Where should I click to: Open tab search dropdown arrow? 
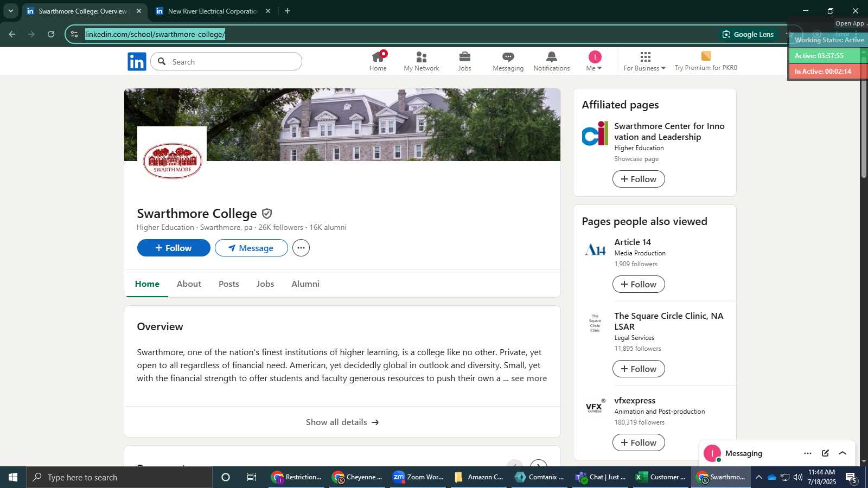[11, 11]
